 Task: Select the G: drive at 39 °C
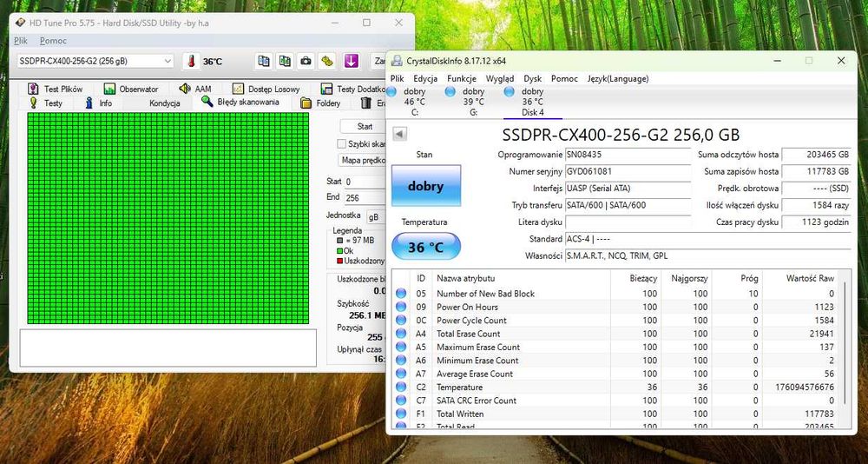pyautogui.click(x=473, y=102)
